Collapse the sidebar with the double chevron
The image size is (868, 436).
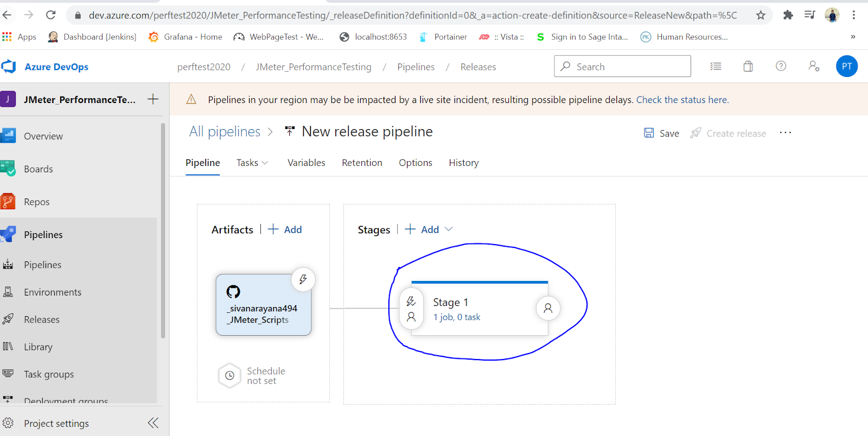point(154,423)
